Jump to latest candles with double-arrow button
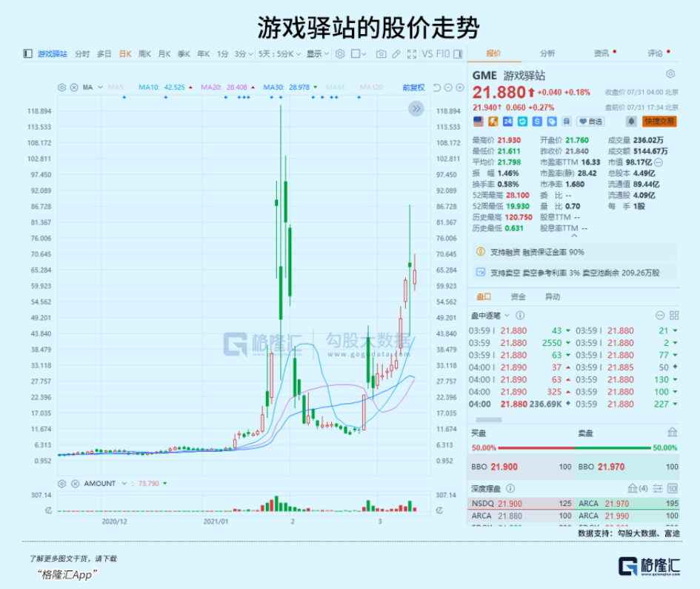 pos(416,108)
